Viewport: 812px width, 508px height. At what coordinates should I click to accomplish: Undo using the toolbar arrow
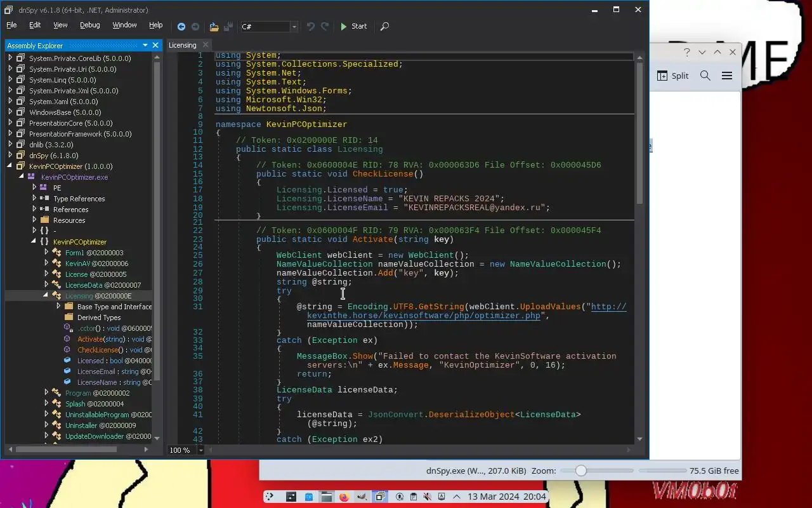[x=310, y=27]
